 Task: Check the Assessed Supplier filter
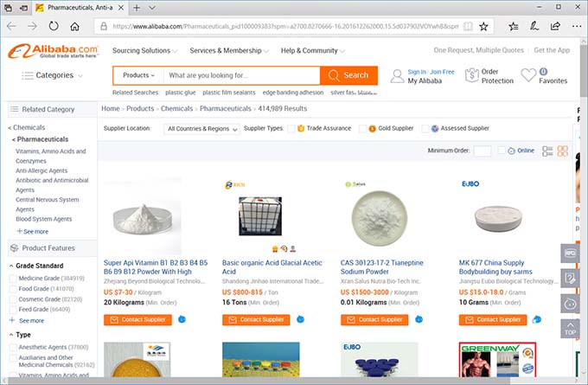click(x=426, y=129)
